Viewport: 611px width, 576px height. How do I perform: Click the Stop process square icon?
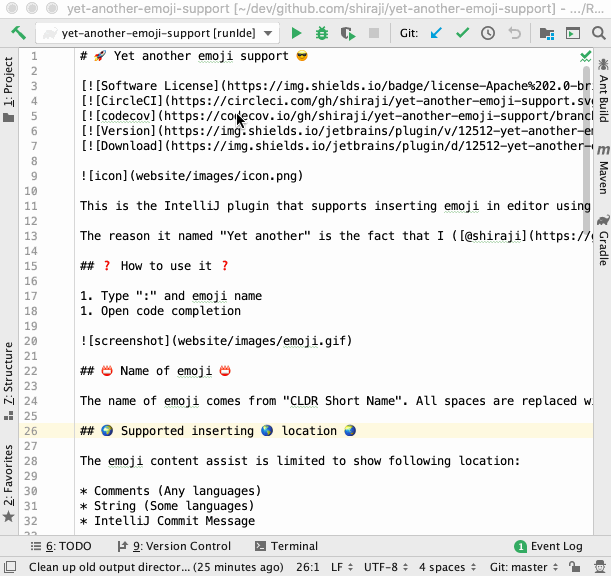(x=374, y=34)
